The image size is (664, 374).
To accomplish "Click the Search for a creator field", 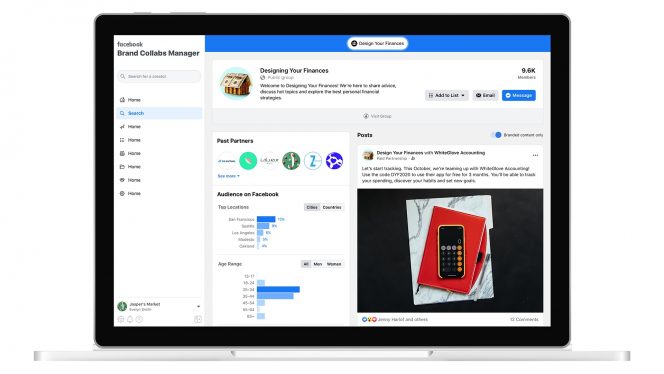I will [159, 77].
